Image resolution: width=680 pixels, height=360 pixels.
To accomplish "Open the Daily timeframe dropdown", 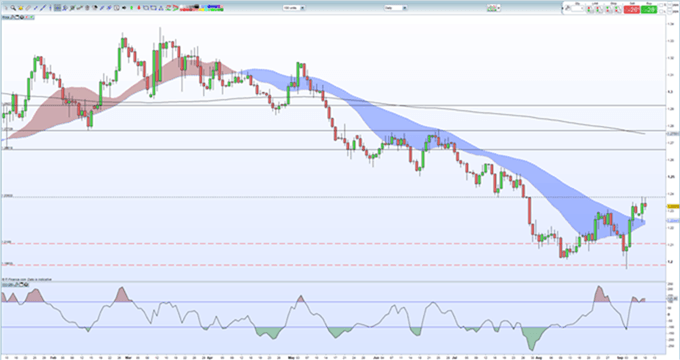I will 396,8.
